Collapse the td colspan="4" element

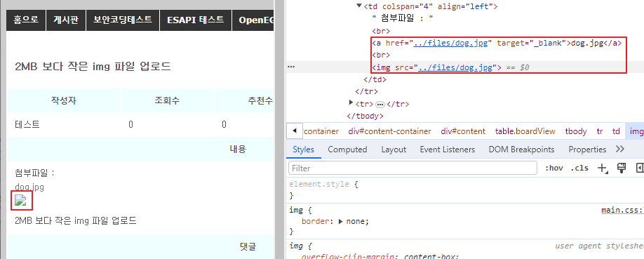[x=359, y=6]
